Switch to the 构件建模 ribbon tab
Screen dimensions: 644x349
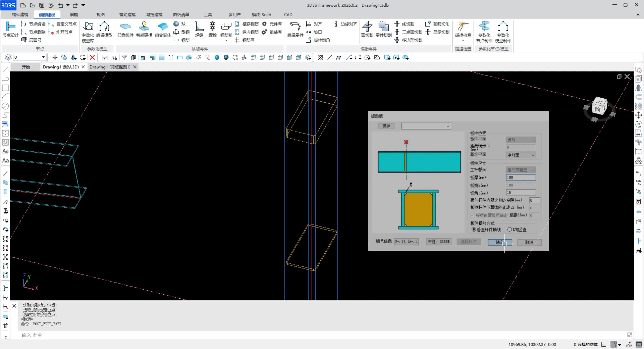tap(20, 15)
